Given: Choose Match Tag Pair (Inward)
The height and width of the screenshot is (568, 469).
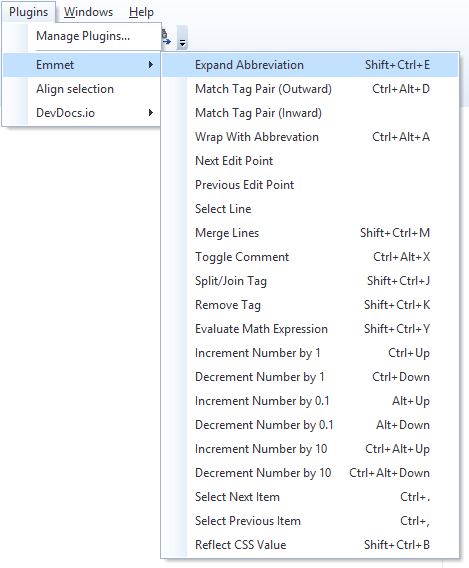Looking at the screenshot, I should [310, 113].
